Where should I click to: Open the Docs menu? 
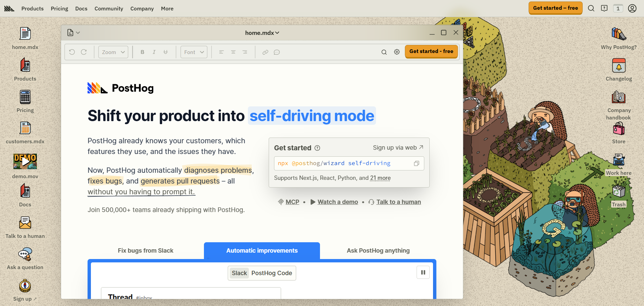click(81, 8)
